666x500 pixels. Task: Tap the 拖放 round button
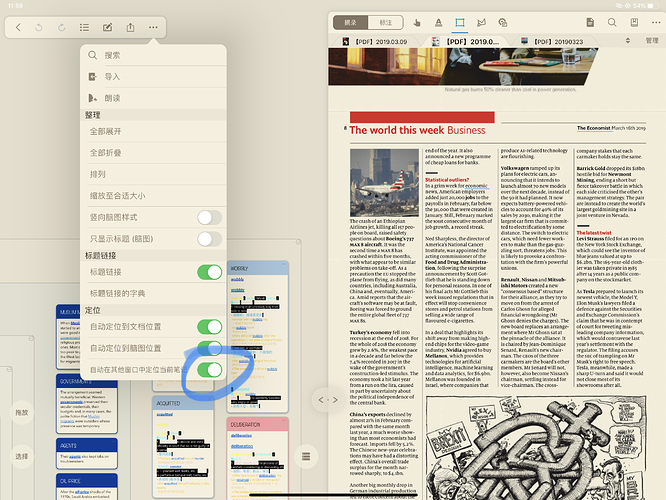22,412
